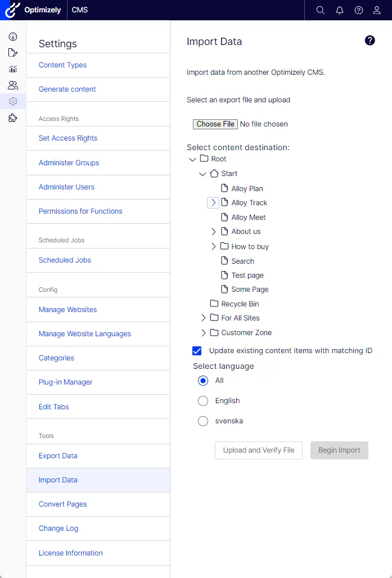392x578 pixels.
Task: Select Alloy Plan as destination
Action: click(x=247, y=189)
